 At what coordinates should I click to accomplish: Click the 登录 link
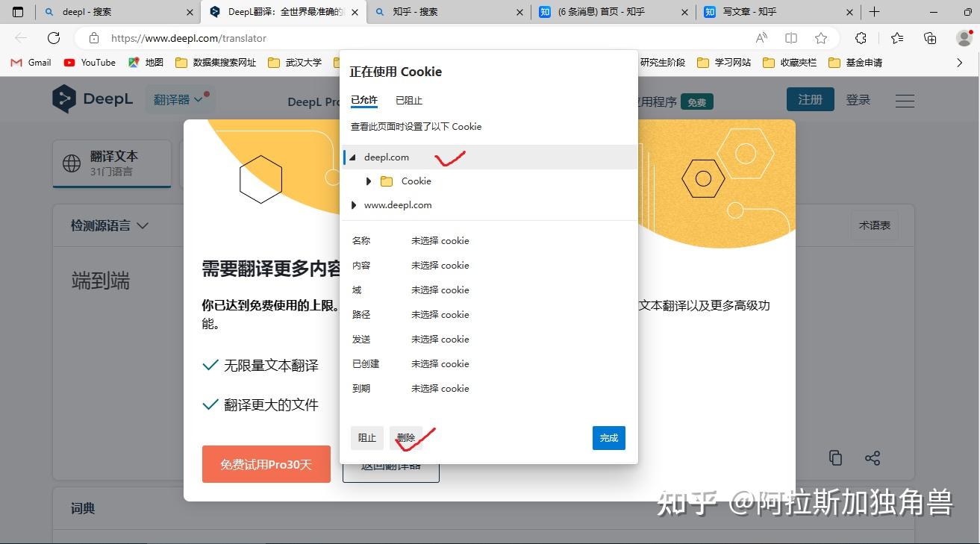pos(858,99)
